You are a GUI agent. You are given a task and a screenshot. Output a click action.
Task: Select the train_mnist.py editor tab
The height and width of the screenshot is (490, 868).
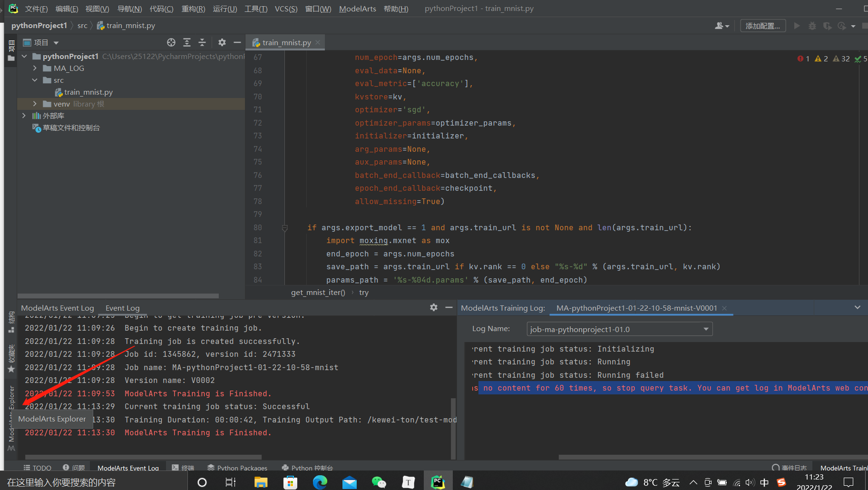pos(286,42)
